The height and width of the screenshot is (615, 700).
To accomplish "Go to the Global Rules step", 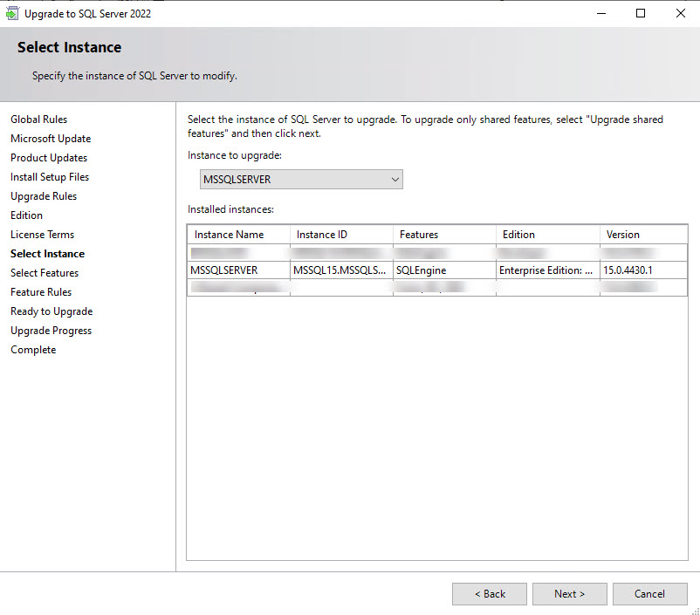I will pyautogui.click(x=38, y=120).
